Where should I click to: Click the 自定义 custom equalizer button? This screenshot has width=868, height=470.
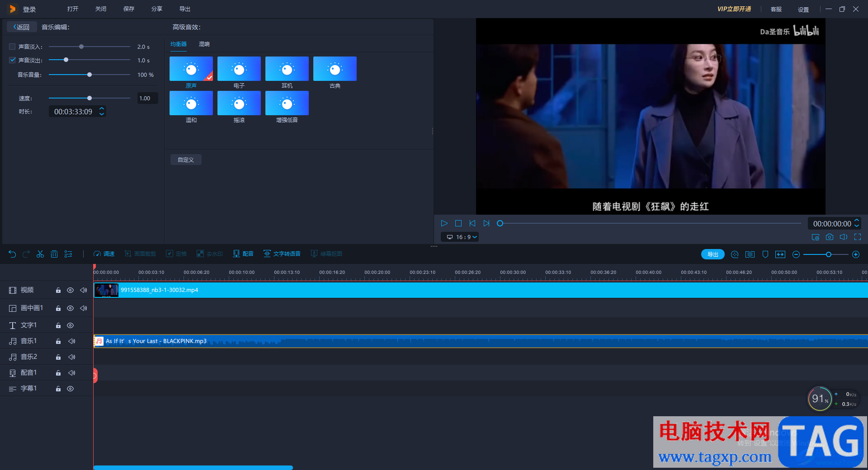tap(186, 160)
